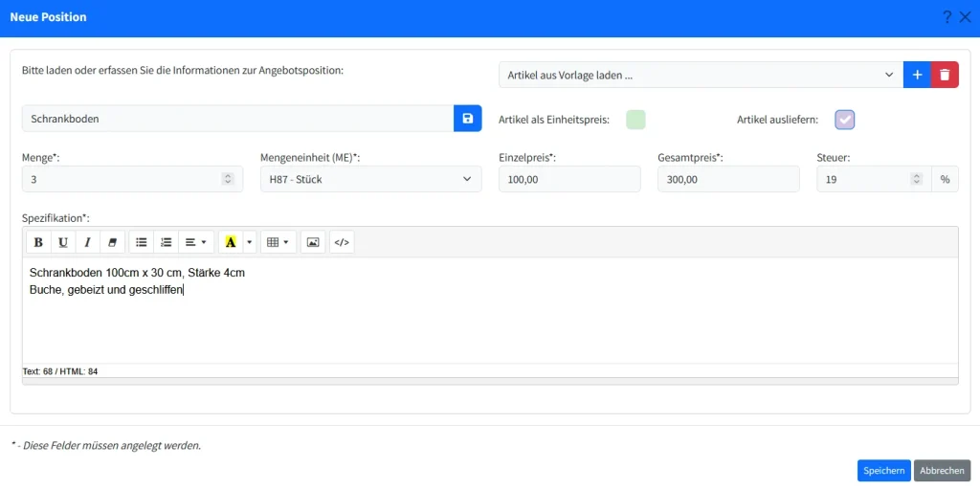Click the 'Text: 68 / HTML: 84' counter
The height and width of the screenshot is (490, 980).
(60, 371)
